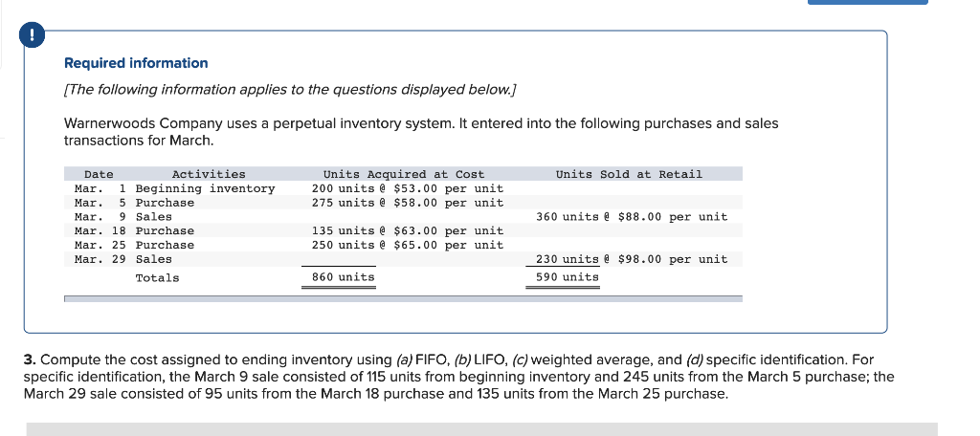Viewport: 980px width, 436px height.
Task: Click the 360 units @ $88.00 sales cell
Action: point(632,217)
